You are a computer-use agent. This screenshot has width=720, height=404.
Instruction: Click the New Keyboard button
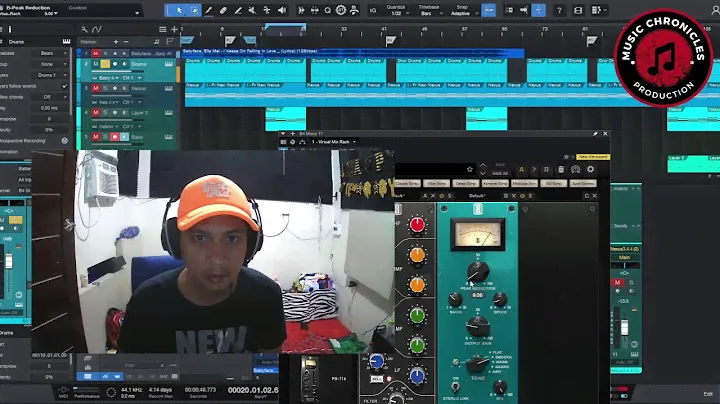pos(592,156)
